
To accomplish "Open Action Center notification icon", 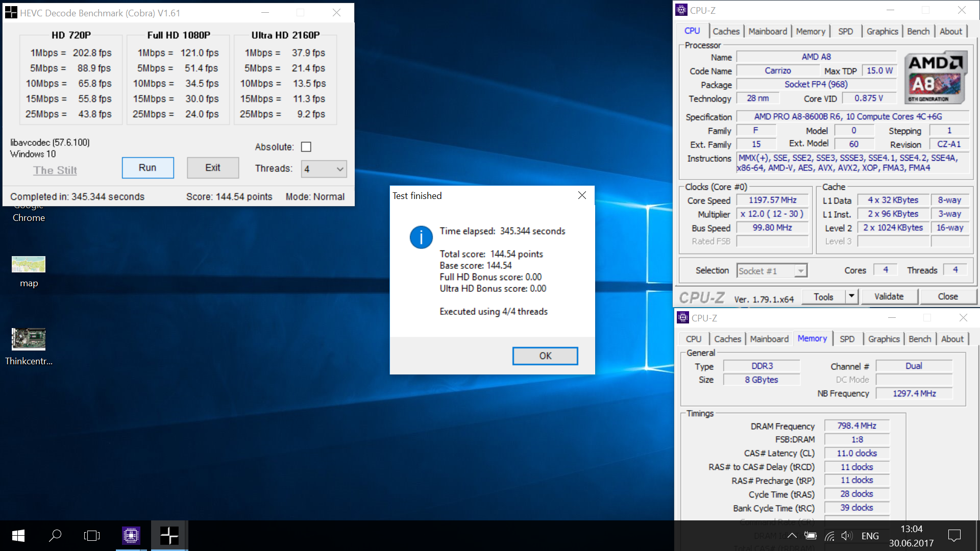I will (x=954, y=536).
